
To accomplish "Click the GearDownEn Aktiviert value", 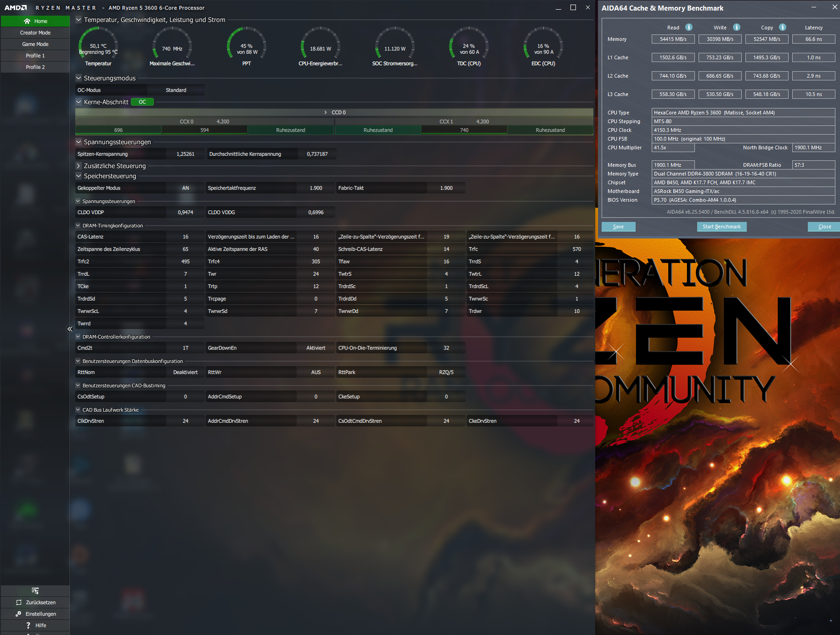I will [x=316, y=348].
